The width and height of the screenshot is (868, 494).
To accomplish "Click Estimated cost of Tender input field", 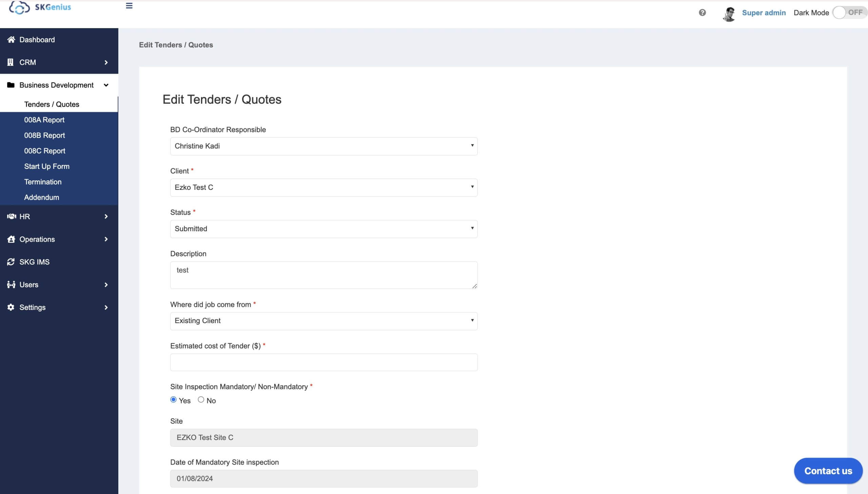I will pos(324,362).
